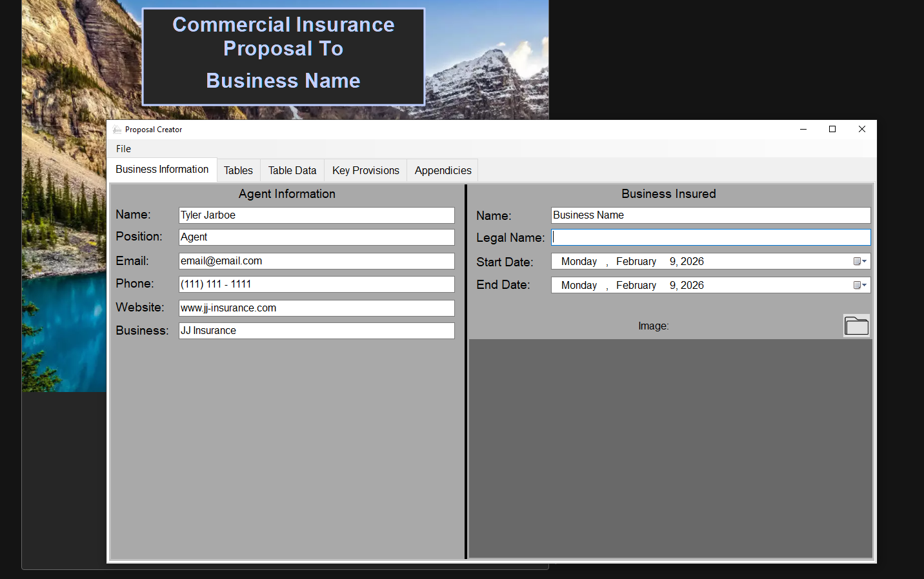Screen dimensions: 924x579
Task: Open the Key Provisions tab
Action: click(365, 171)
